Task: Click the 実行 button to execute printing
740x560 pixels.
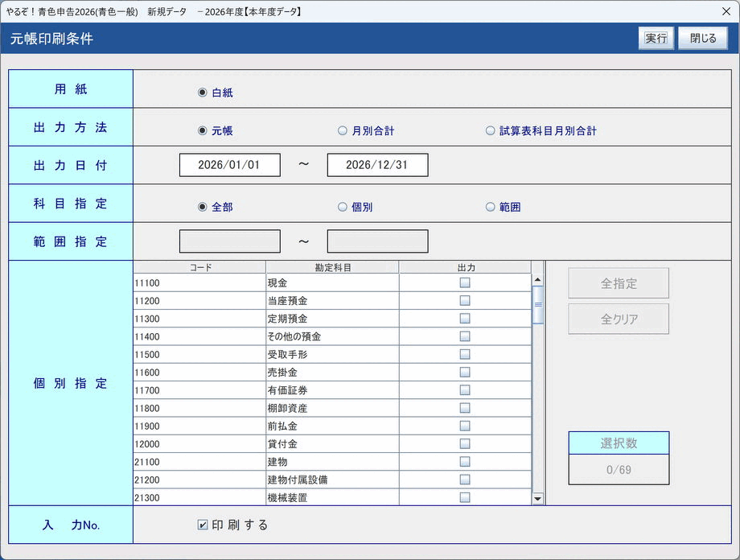Action: point(656,38)
